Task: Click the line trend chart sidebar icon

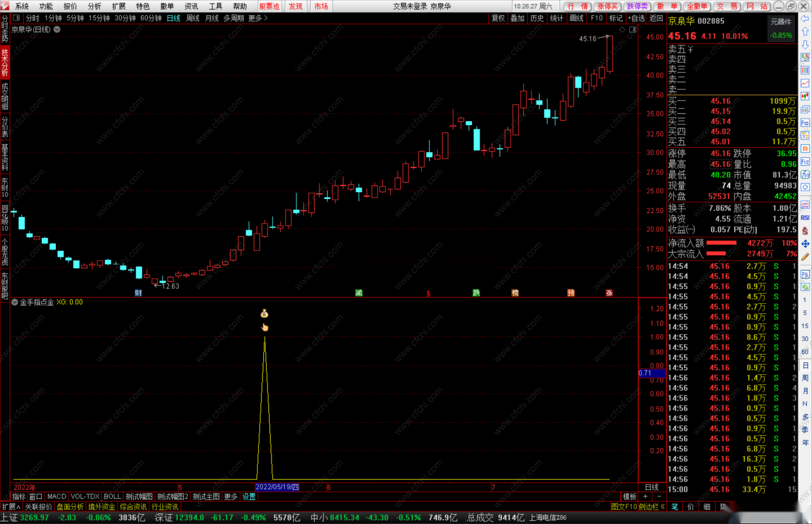Action: (805, 83)
